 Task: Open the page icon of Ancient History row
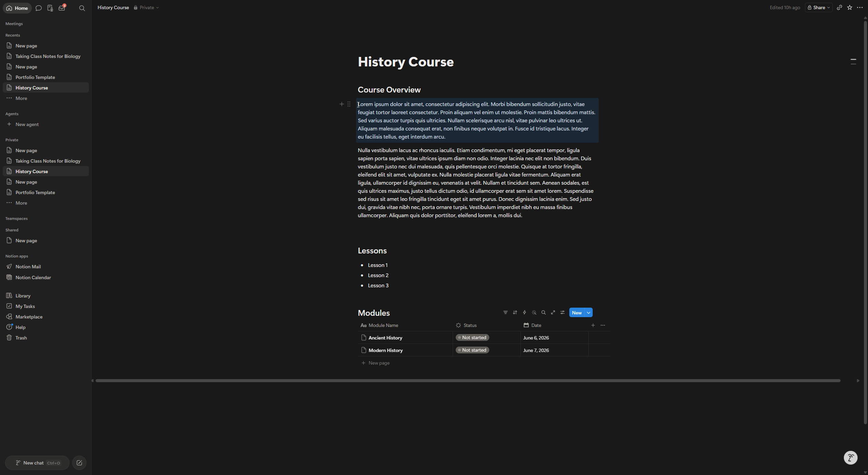(x=364, y=337)
